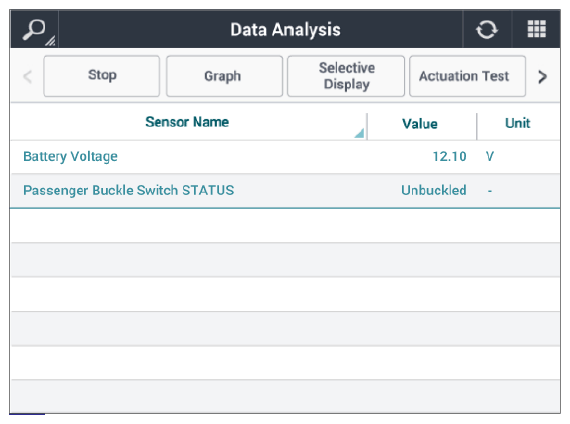Go to next toolbar page arrow
Image resolution: width=570 pixels, height=424 pixels.
[542, 76]
